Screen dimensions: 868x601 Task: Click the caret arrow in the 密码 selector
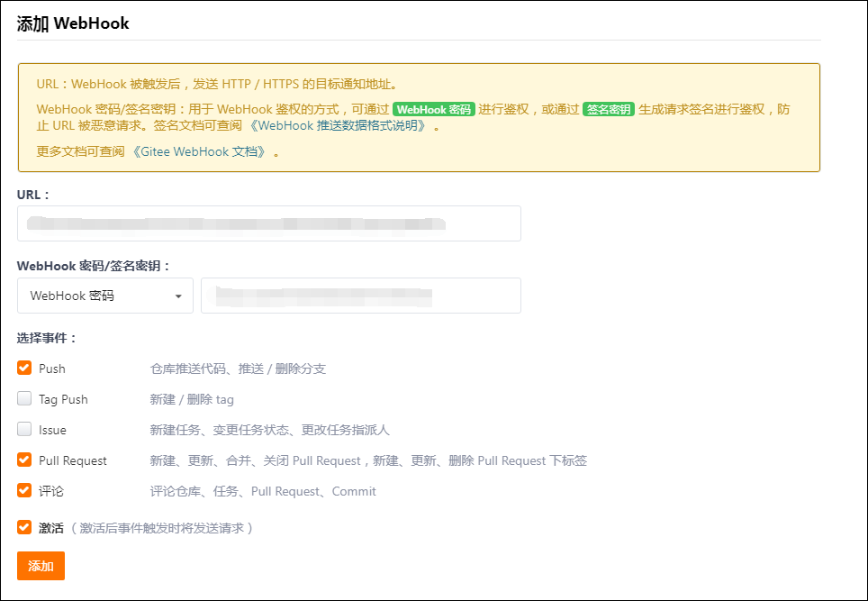(178, 296)
